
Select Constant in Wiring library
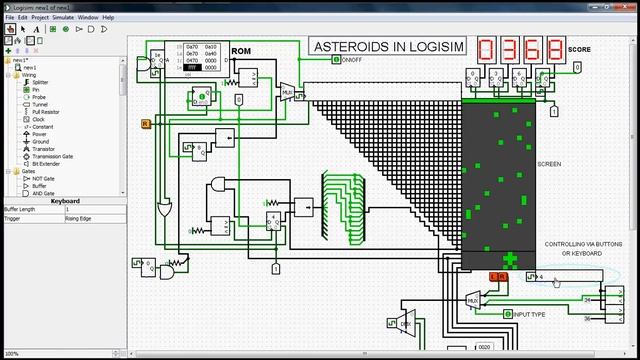(42, 127)
